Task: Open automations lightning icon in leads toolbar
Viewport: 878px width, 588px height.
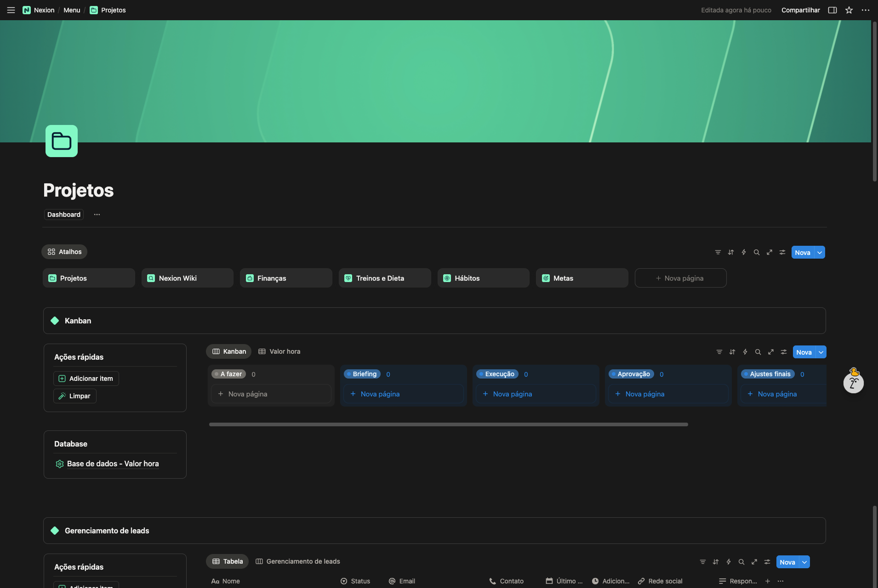Action: (729, 562)
